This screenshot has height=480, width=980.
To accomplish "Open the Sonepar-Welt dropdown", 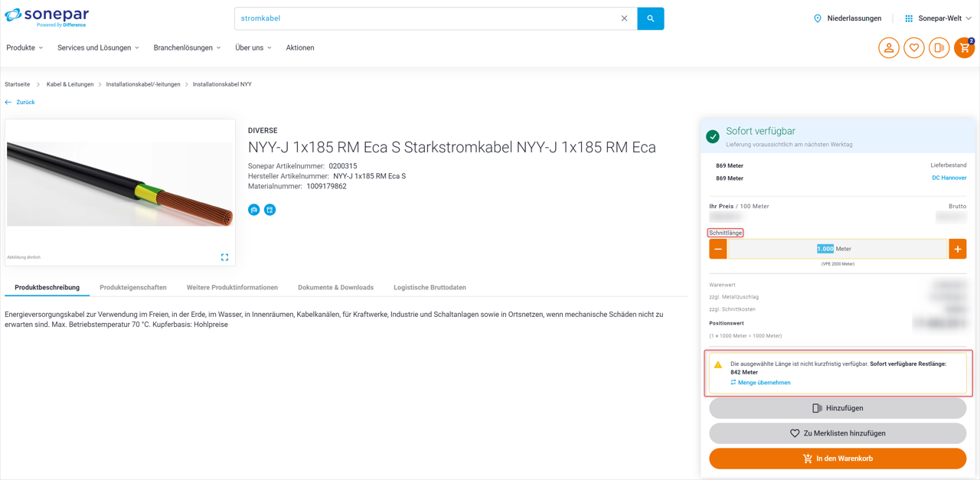I will 945,18.
